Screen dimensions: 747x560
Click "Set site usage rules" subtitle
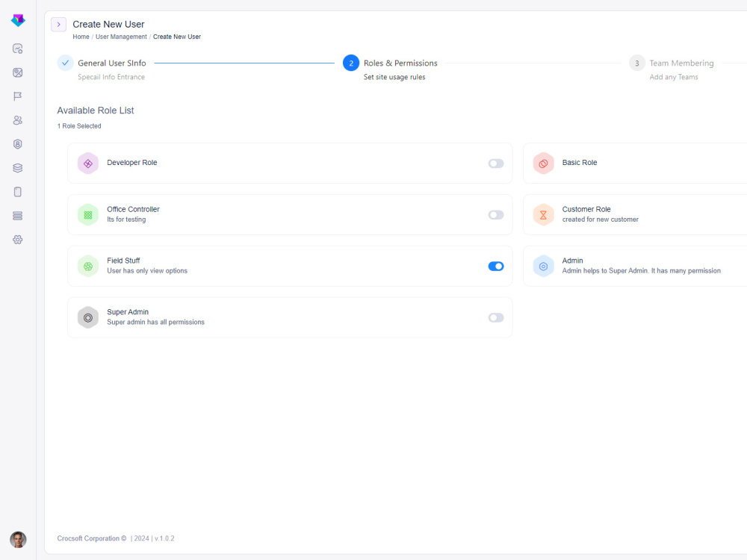tap(394, 77)
